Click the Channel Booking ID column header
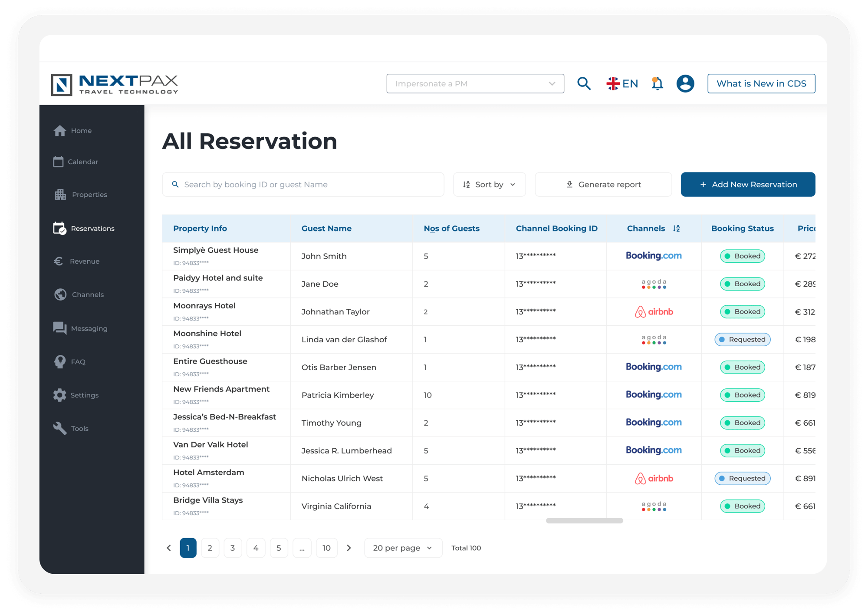The width and height of the screenshot is (868, 615). click(x=556, y=228)
